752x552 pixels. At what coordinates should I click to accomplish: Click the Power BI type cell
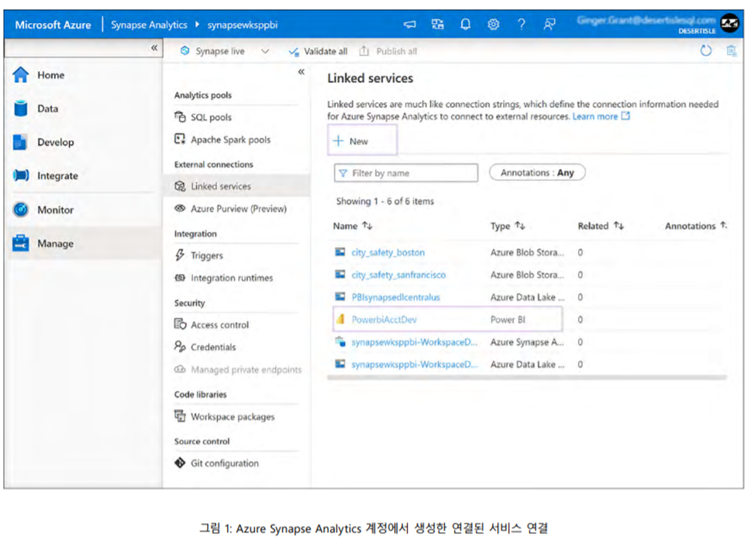tap(507, 320)
